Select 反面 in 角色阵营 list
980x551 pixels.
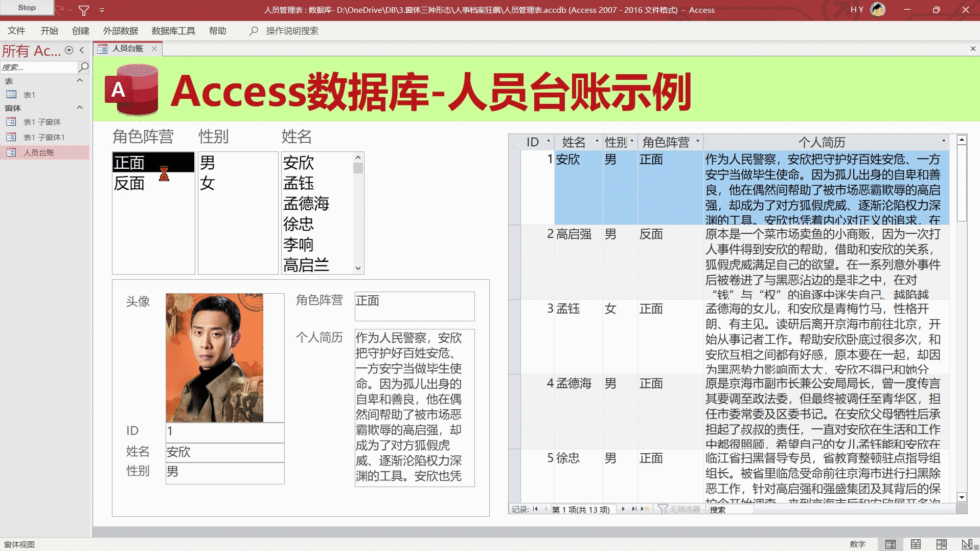click(153, 183)
